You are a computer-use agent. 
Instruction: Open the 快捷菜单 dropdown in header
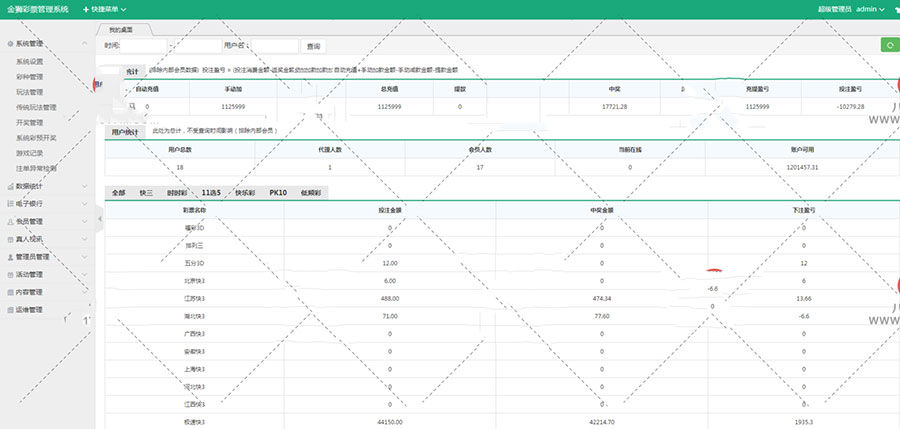[x=104, y=9]
